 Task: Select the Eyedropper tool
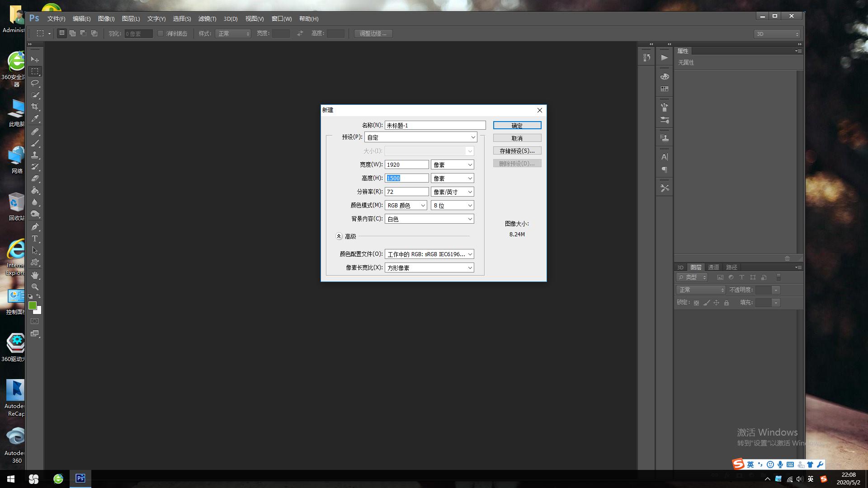35,119
